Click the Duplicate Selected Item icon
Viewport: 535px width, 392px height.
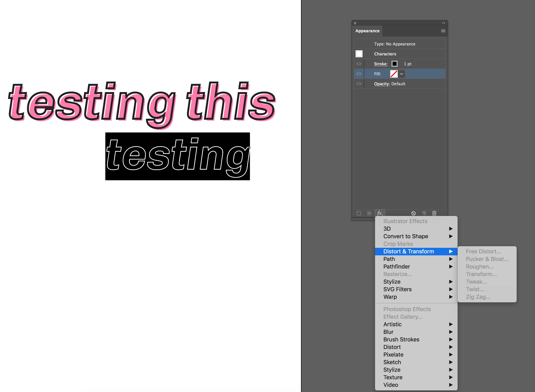(424, 213)
